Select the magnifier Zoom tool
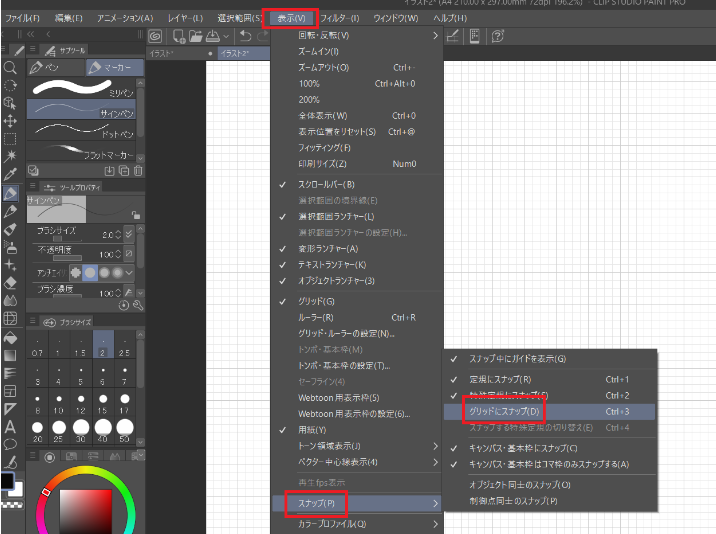716x534 pixels. [x=10, y=67]
